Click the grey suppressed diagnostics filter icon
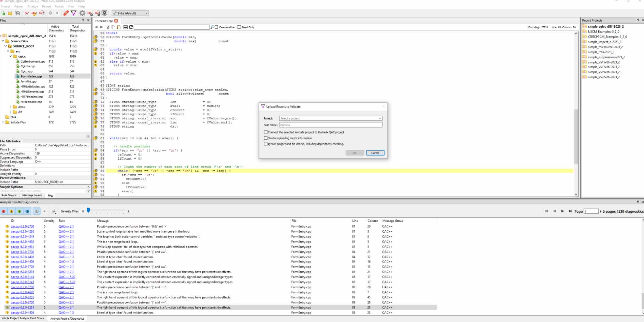644x322 pixels. pyautogui.click(x=37, y=211)
